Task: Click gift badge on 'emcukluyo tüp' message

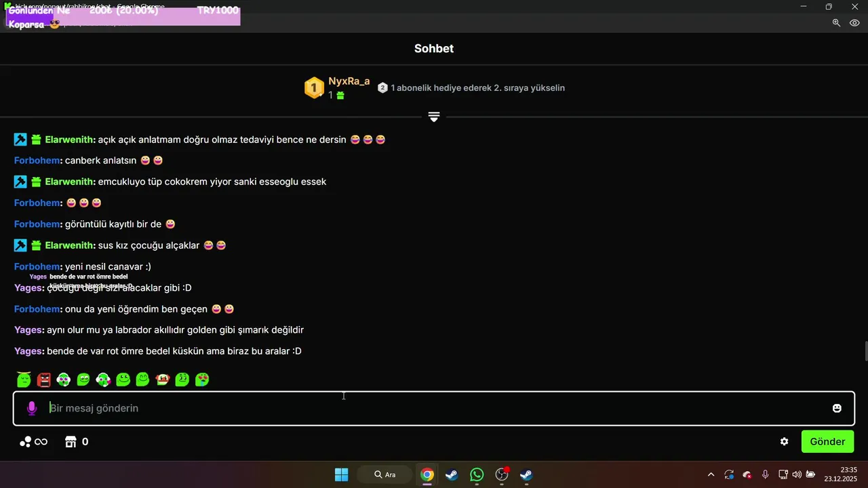Action: pos(37,182)
